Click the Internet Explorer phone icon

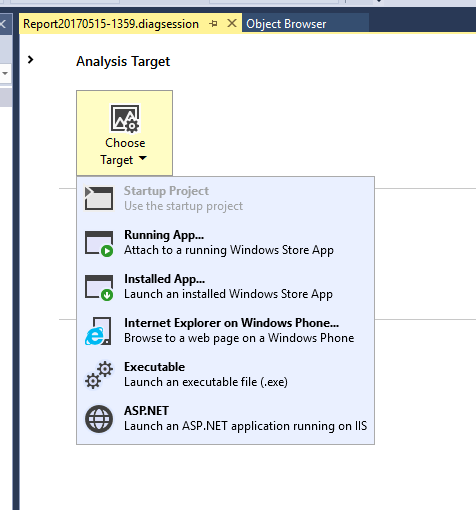click(98, 331)
